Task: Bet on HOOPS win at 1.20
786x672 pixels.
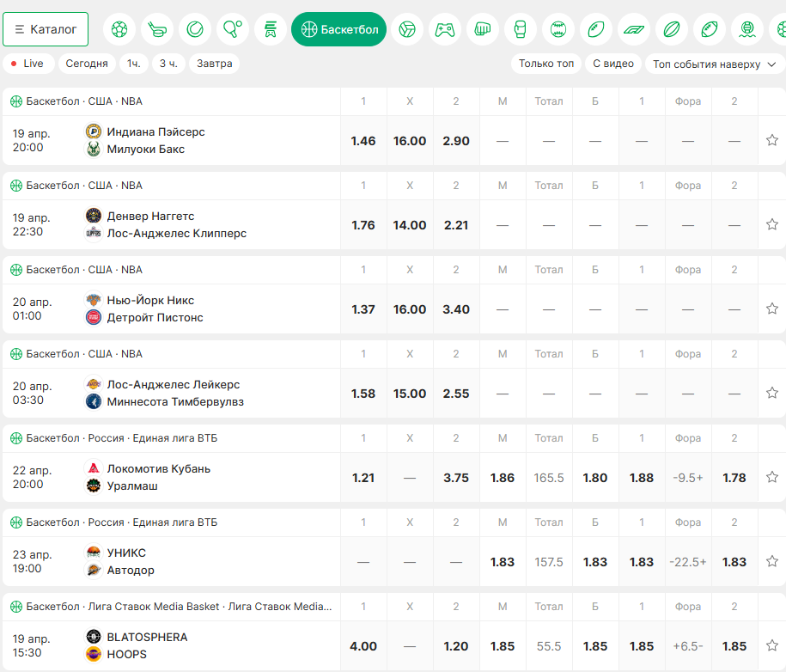Action: click(x=456, y=646)
